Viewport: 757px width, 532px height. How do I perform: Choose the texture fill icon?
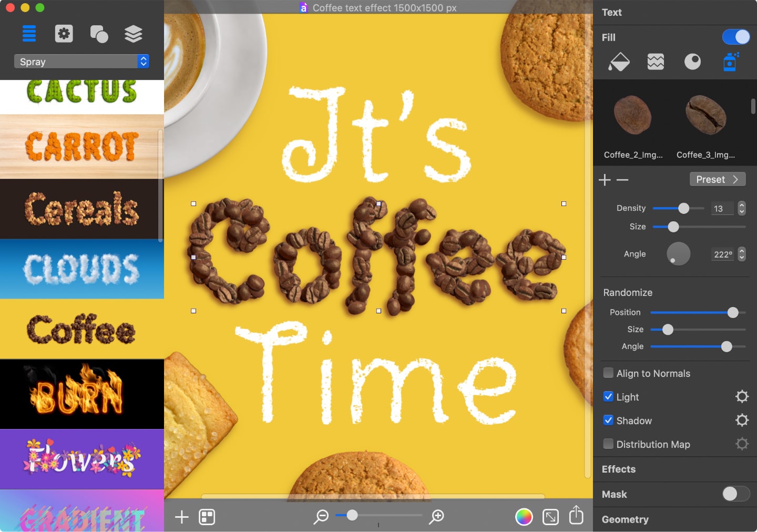[656, 62]
